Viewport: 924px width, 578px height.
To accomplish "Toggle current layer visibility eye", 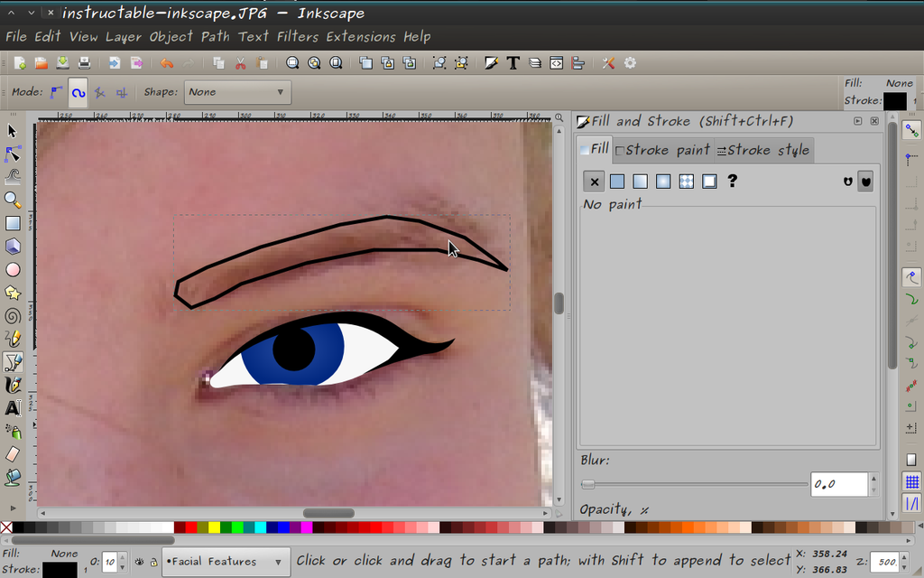I will point(140,562).
